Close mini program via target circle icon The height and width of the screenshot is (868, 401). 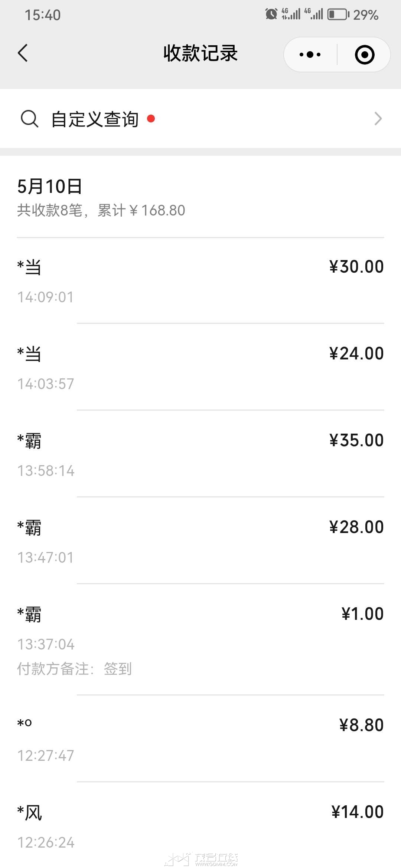[x=365, y=55]
